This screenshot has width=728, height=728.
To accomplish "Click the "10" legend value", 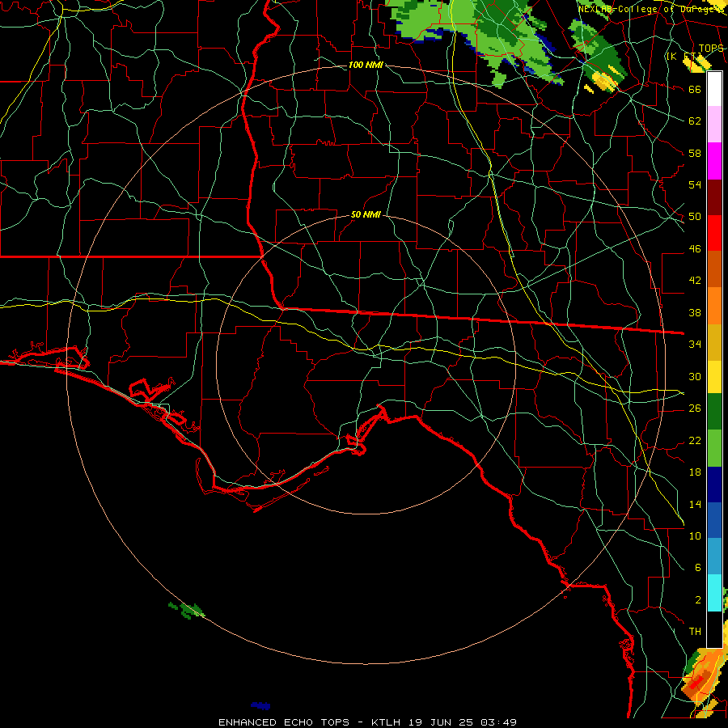I will pos(695,535).
